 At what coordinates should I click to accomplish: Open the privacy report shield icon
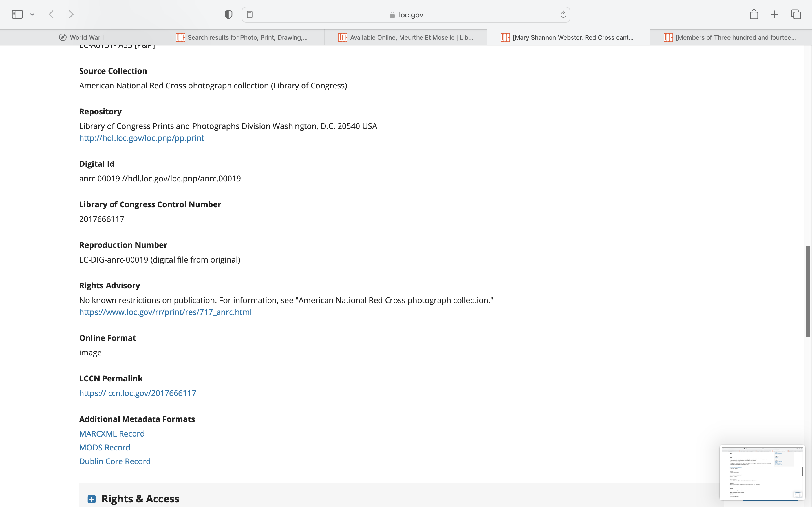tap(228, 14)
